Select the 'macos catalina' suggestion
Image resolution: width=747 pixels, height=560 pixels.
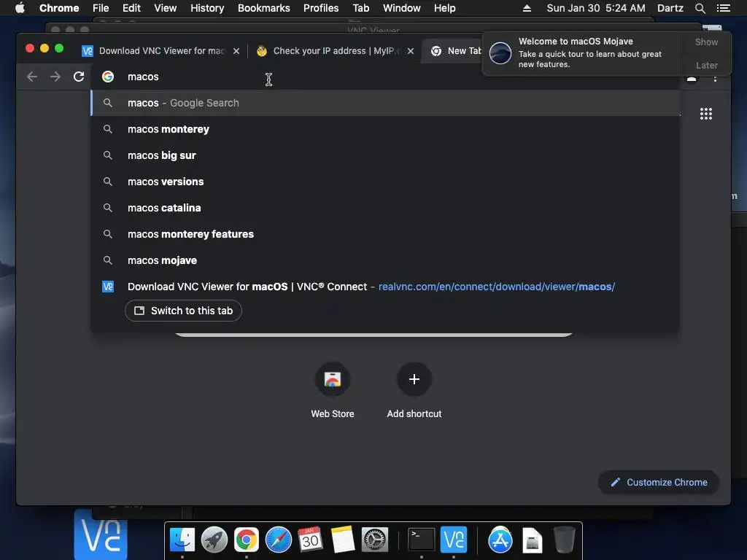(x=385, y=208)
